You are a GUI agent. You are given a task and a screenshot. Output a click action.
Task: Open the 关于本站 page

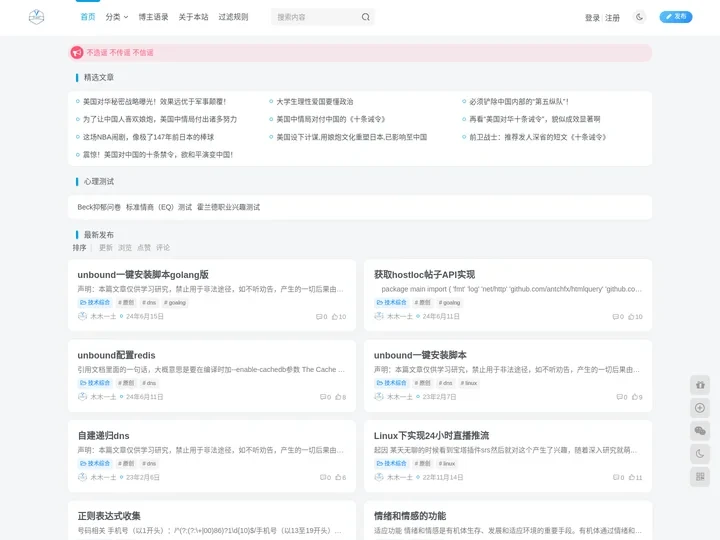point(193,17)
